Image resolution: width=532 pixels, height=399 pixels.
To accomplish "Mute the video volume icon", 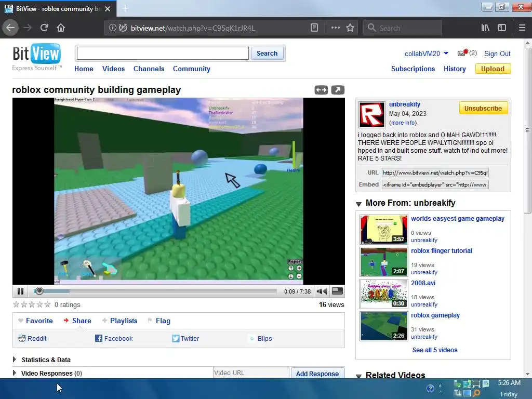I will [322, 291].
